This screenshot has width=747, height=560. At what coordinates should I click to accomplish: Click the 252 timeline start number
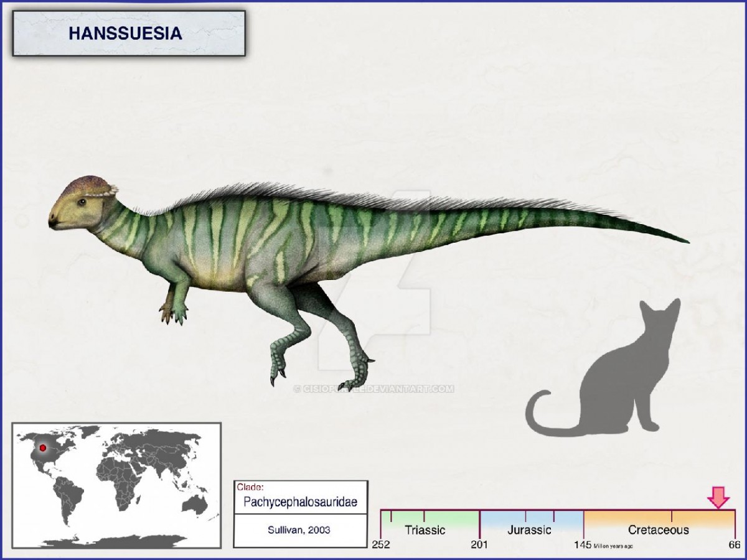(x=381, y=546)
